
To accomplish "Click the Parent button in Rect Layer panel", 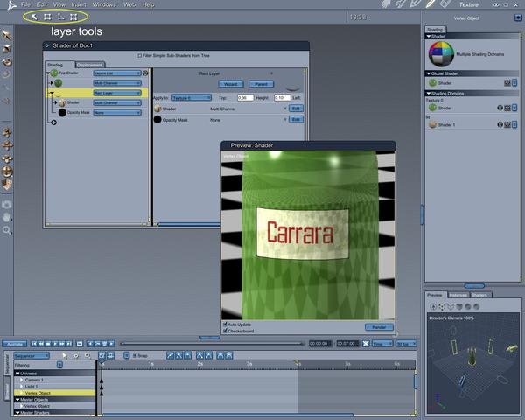I will 262,84.
